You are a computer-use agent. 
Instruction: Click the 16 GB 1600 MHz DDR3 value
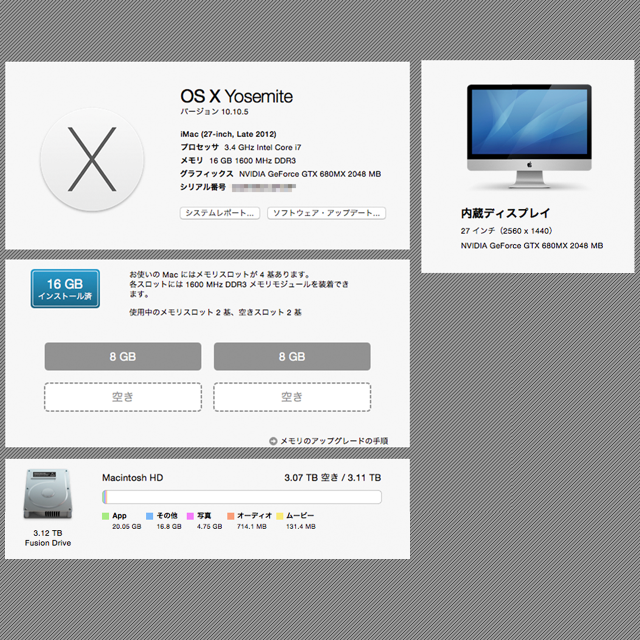253,161
